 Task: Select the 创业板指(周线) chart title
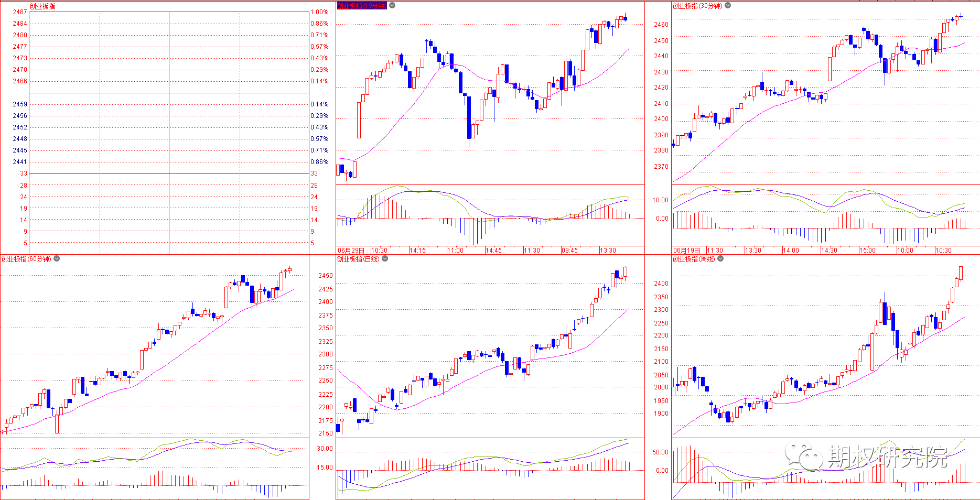(694, 259)
